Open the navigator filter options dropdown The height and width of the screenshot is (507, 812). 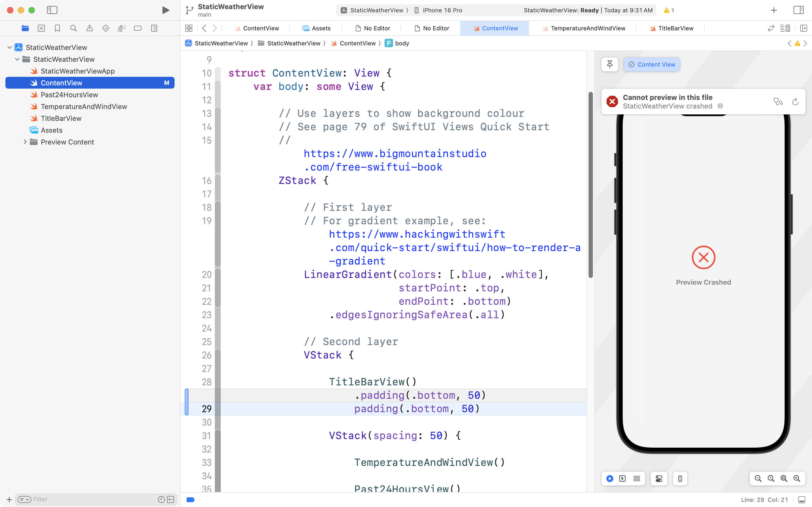click(24, 499)
